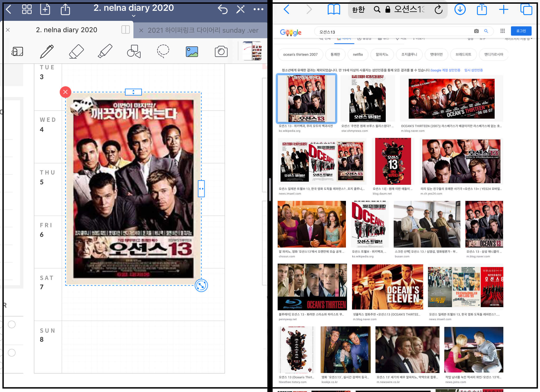Expand the notebook title dropdown chevron
Screen dimensions: 540x392
tap(134, 16)
